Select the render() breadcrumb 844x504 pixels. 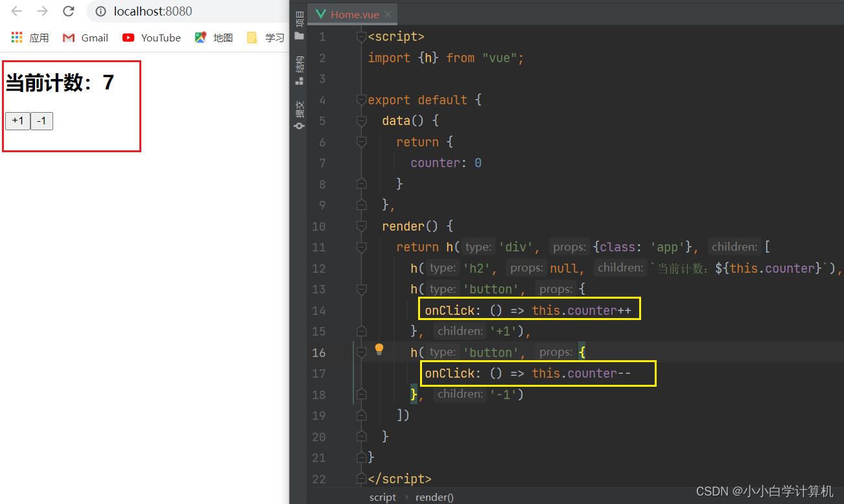pyautogui.click(x=434, y=497)
